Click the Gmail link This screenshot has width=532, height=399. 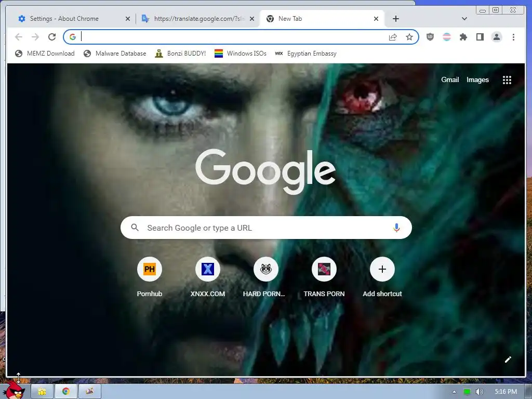pos(450,79)
